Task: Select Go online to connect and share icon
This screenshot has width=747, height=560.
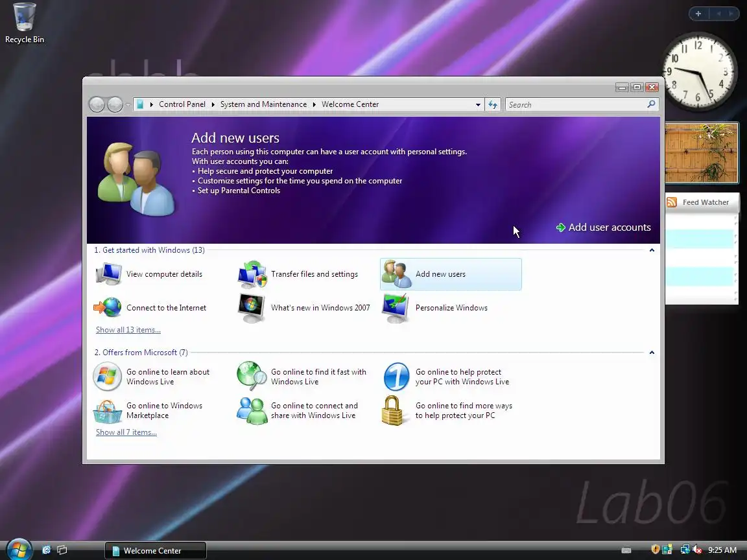Action: pyautogui.click(x=252, y=410)
